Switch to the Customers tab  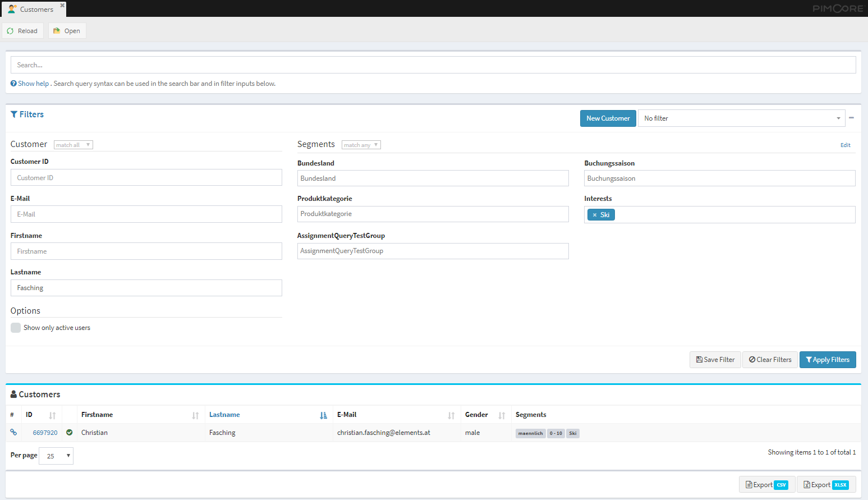click(33, 9)
